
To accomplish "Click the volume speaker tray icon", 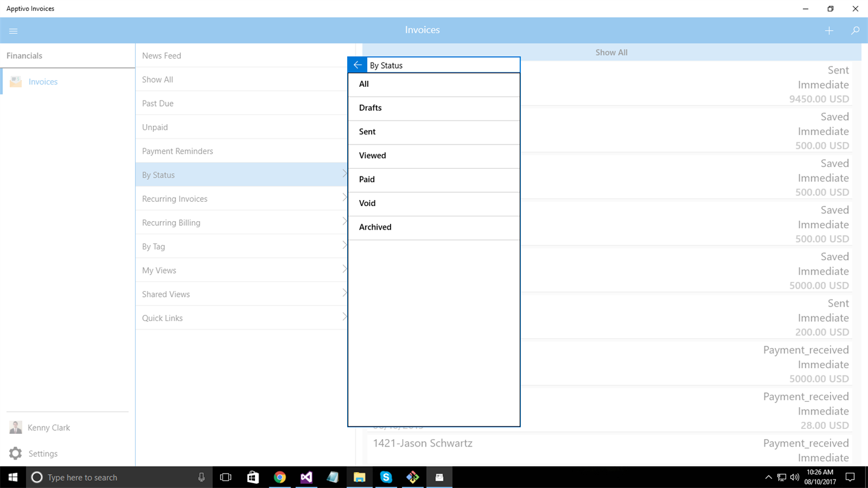I will [794, 477].
